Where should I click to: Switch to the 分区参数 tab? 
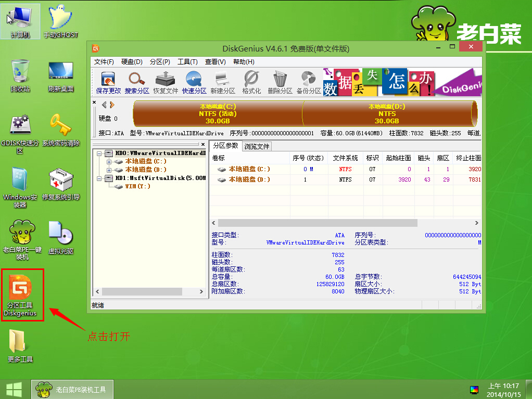point(225,146)
